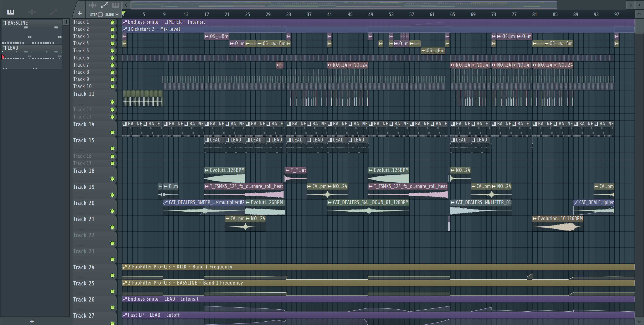The image size is (644, 325).
Task: Open CAT_DEALE..iplier automation clip menu
Action: [576, 203]
